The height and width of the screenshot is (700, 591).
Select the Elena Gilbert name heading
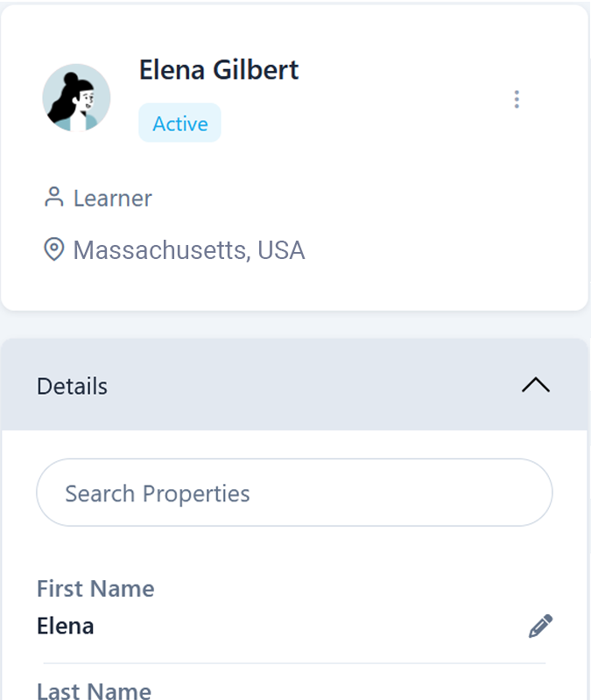tap(219, 70)
